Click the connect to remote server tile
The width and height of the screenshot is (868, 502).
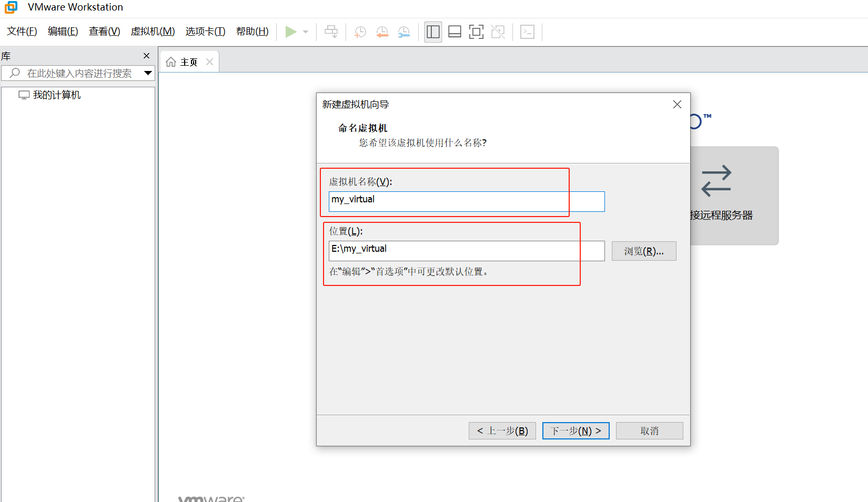tap(734, 196)
